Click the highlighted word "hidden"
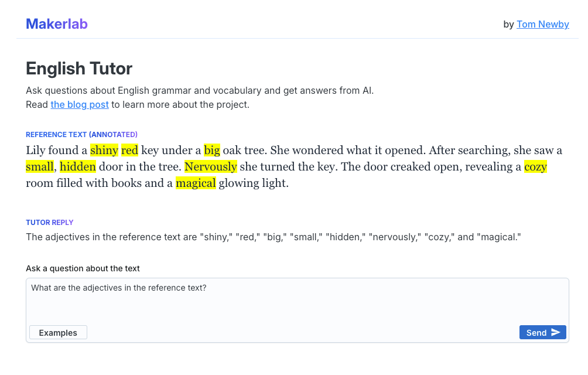This screenshot has width=588, height=375. tap(78, 167)
